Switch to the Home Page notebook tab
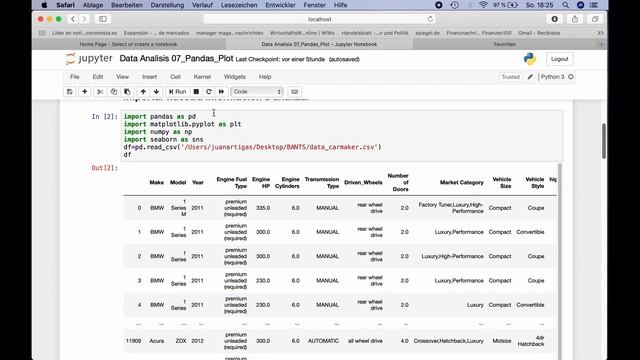 pos(129,44)
